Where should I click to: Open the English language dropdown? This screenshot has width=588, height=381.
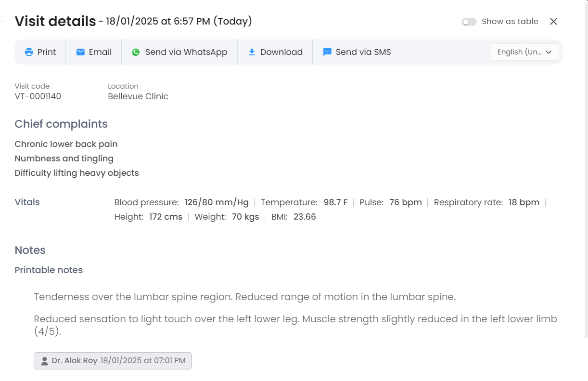tap(524, 52)
